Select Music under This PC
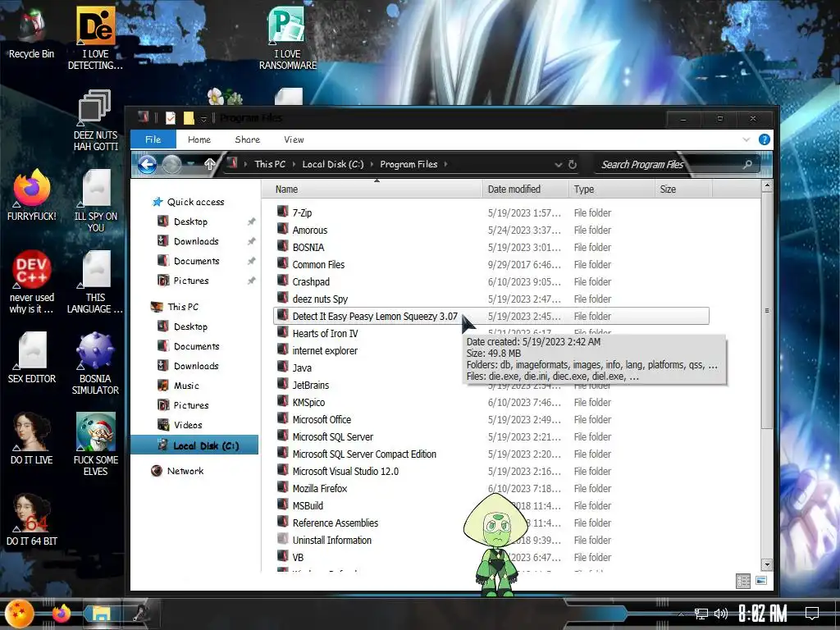 click(186, 386)
